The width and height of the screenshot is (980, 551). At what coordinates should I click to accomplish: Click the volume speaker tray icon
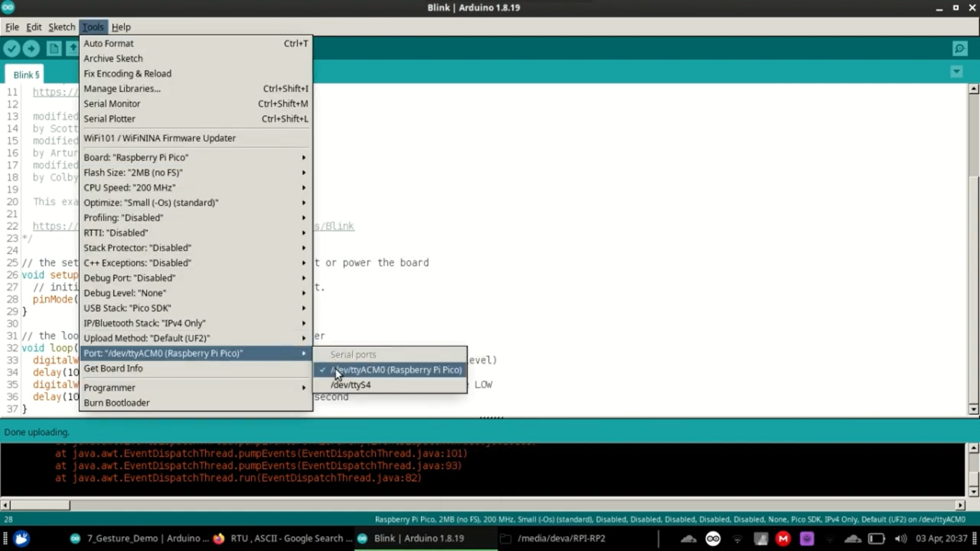900,539
